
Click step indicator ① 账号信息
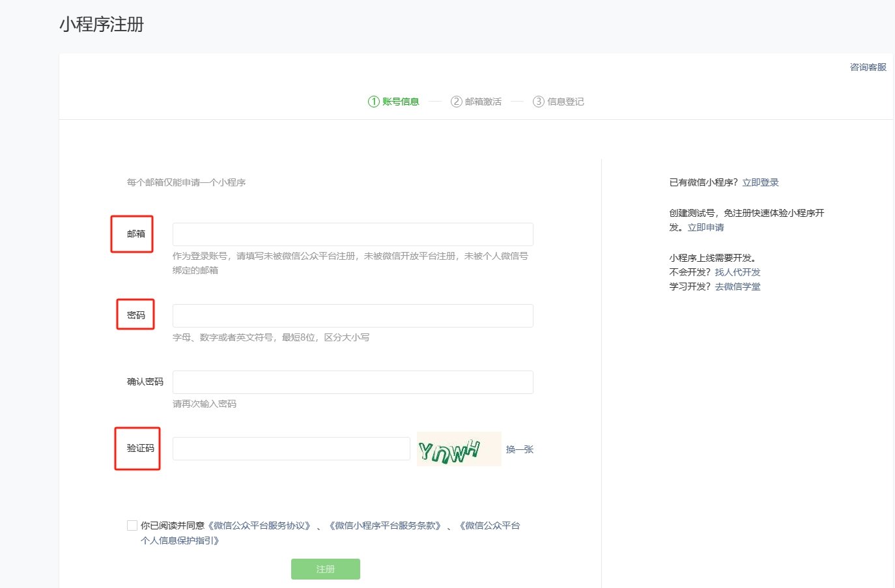pos(393,102)
